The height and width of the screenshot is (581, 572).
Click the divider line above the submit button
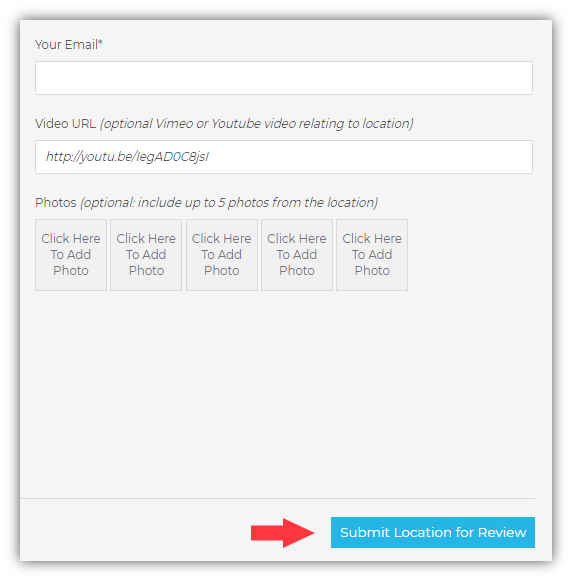(x=277, y=498)
